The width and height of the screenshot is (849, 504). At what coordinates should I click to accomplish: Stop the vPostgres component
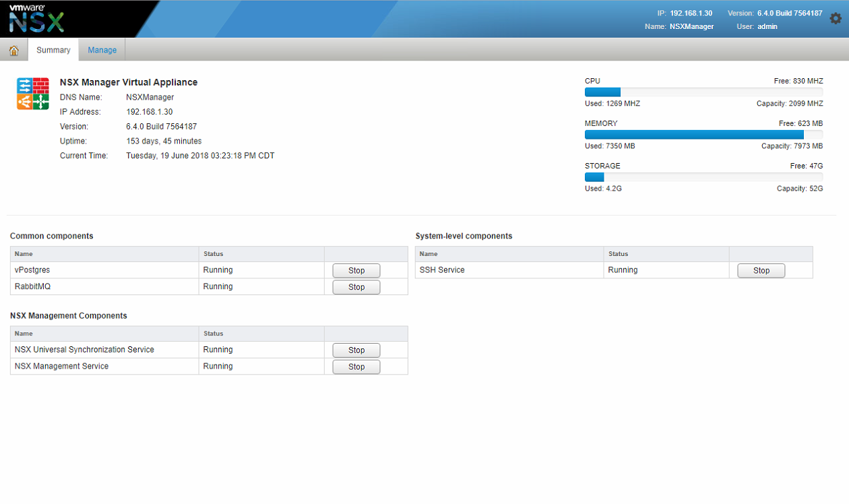point(356,270)
